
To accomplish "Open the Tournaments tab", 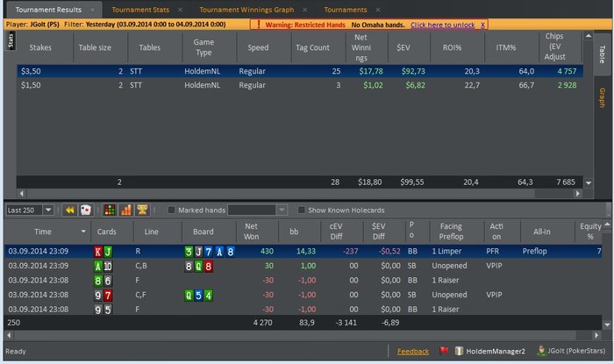I will click(346, 10).
